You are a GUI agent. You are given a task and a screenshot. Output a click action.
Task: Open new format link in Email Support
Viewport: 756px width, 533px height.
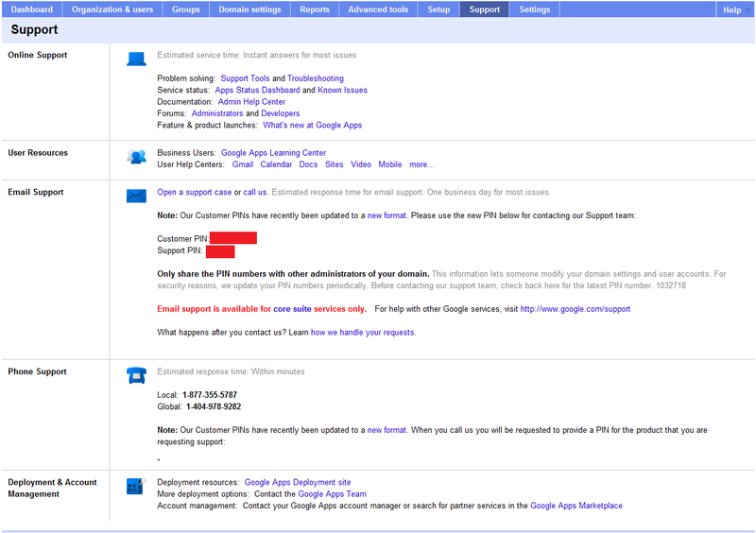click(387, 215)
